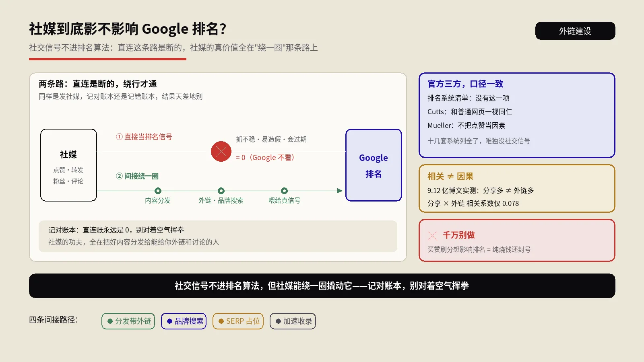Click text 抓不稳・易造假・会过期

coord(271,139)
